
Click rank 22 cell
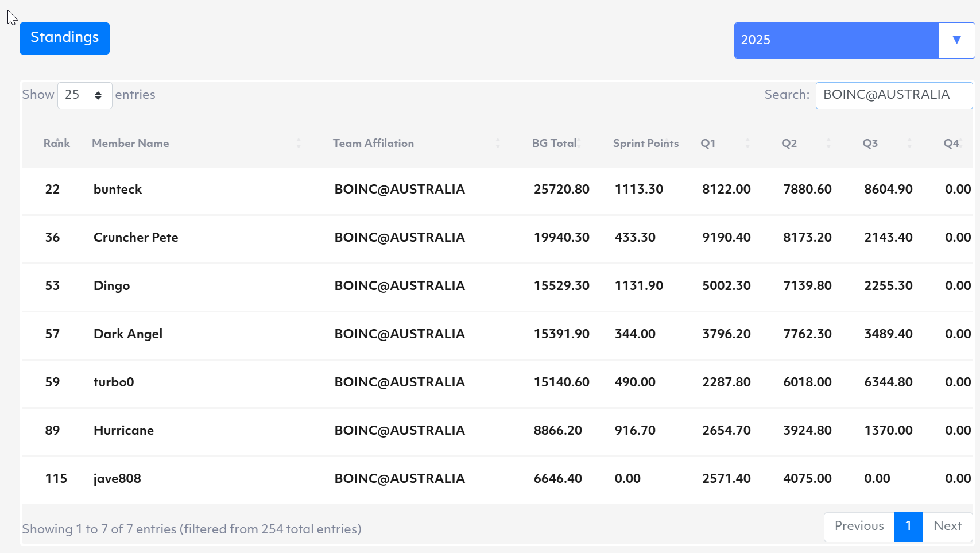point(52,190)
